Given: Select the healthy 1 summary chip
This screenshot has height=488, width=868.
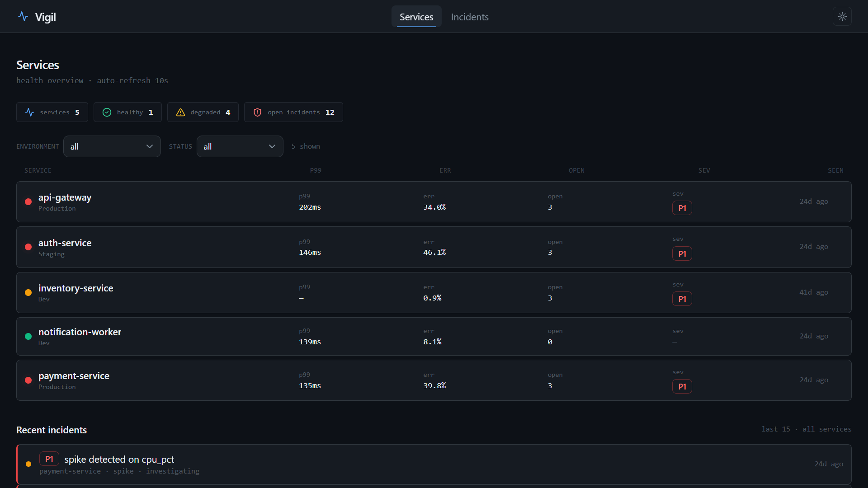Looking at the screenshot, I should (127, 112).
